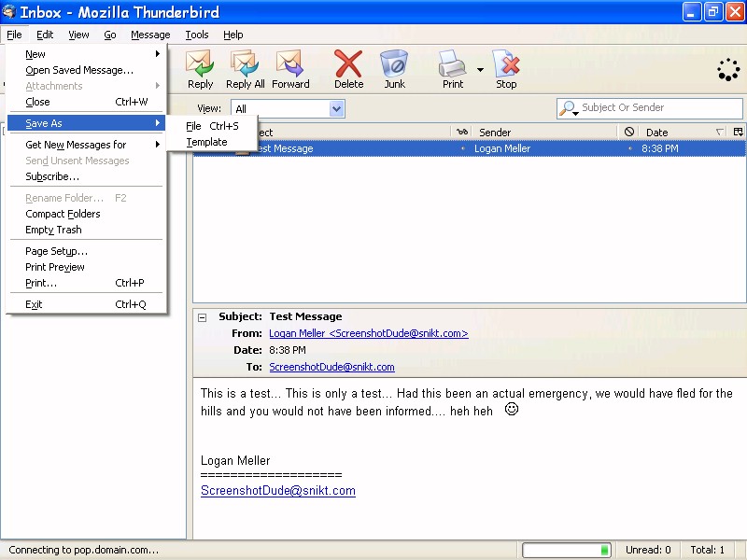Collapse the message header with minus toggle
747x560 pixels.
203,317
